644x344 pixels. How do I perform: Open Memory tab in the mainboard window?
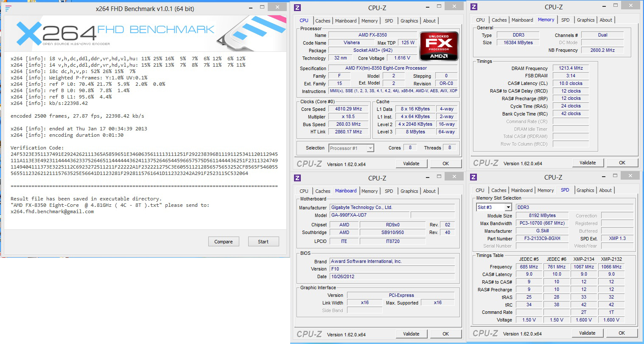click(x=370, y=191)
